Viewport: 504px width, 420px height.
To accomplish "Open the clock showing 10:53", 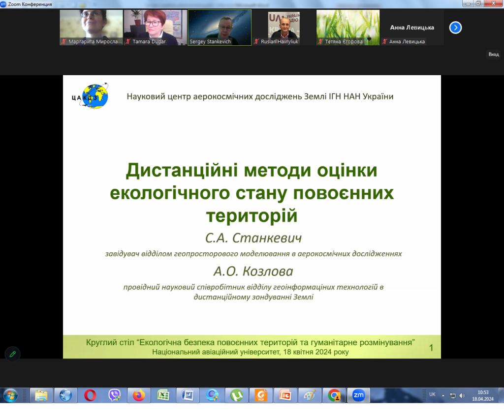I will coord(483,395).
